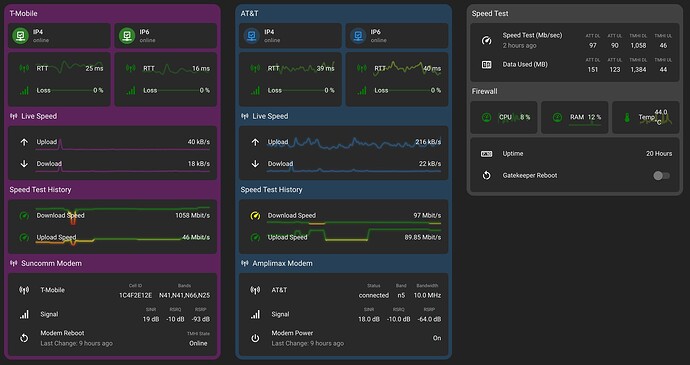
Task: Click the AT&T IP4 network icon
Action: [252, 36]
